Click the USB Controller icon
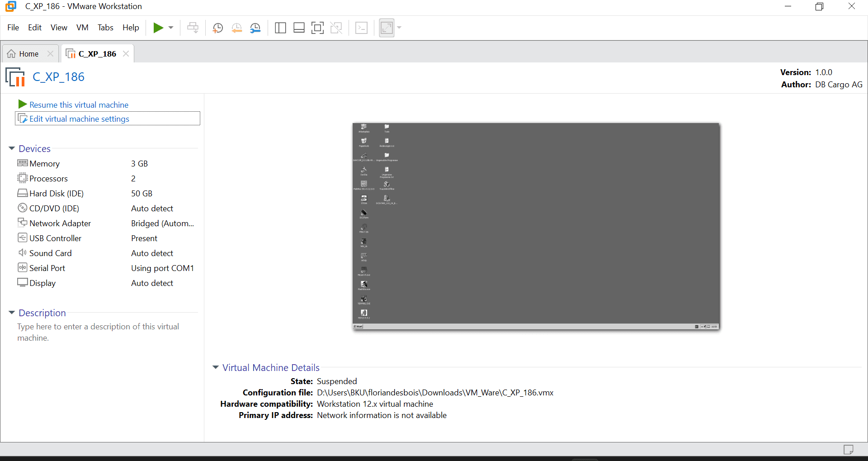 23,238
